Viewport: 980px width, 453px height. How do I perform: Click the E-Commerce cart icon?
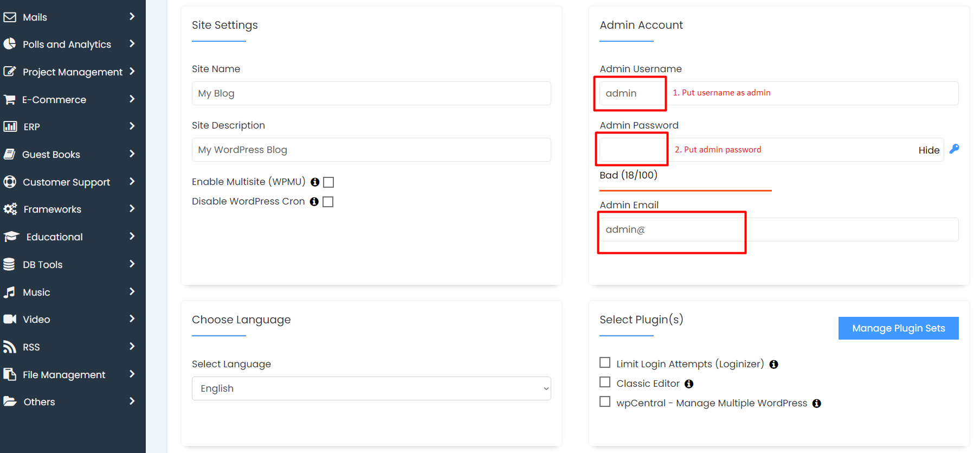[10, 100]
